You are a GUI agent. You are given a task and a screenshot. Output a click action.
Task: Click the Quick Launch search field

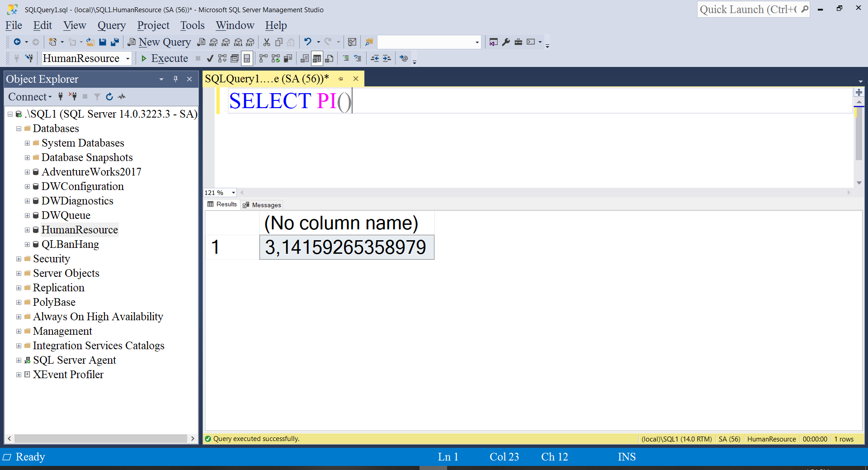tap(748, 9)
